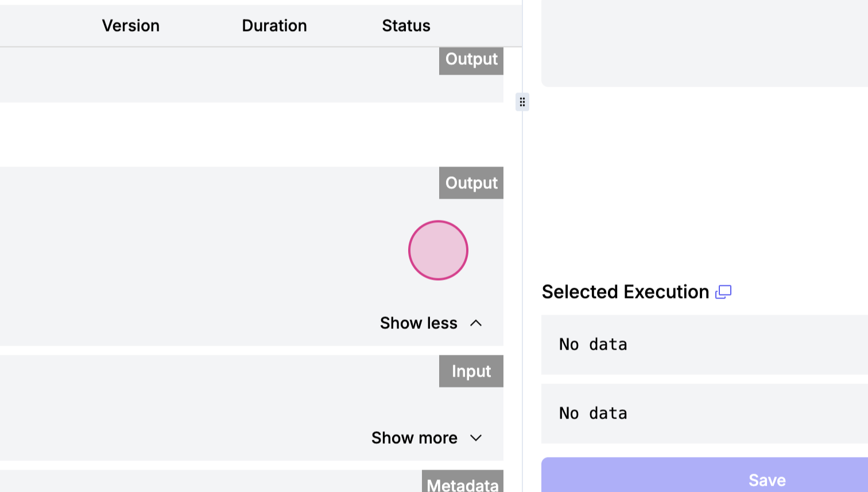Click the icon beside Selected Execution
The image size is (868, 492).
pyautogui.click(x=723, y=292)
